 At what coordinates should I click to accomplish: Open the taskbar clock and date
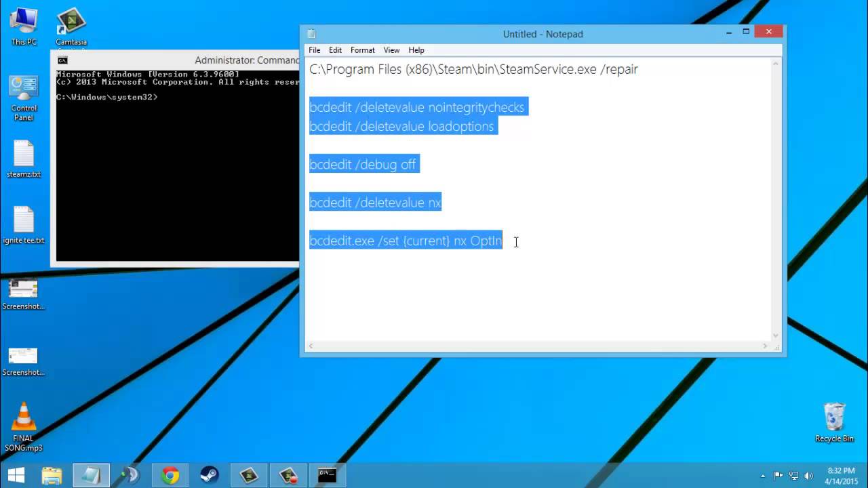842,476
